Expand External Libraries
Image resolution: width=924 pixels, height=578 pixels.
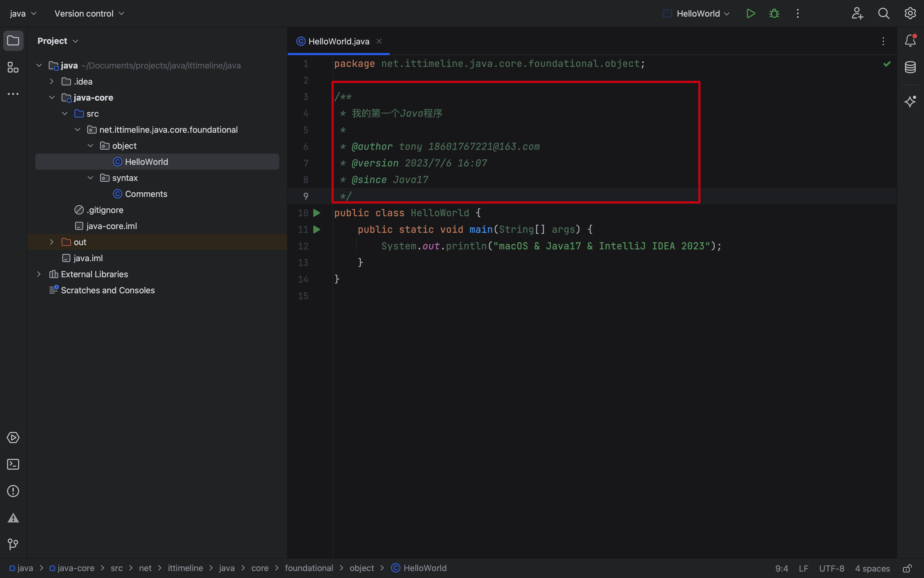pos(39,274)
